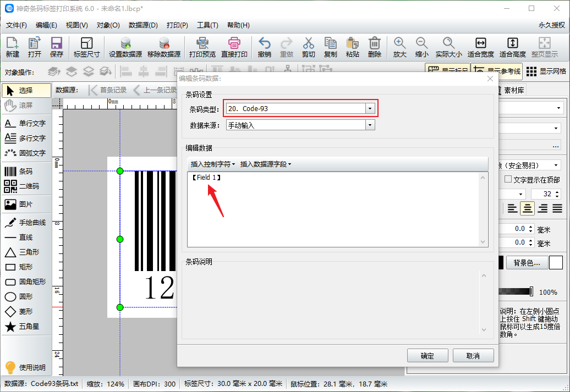Select the 圆形 circle tool
The width and height of the screenshot is (570, 392).
(26, 296)
